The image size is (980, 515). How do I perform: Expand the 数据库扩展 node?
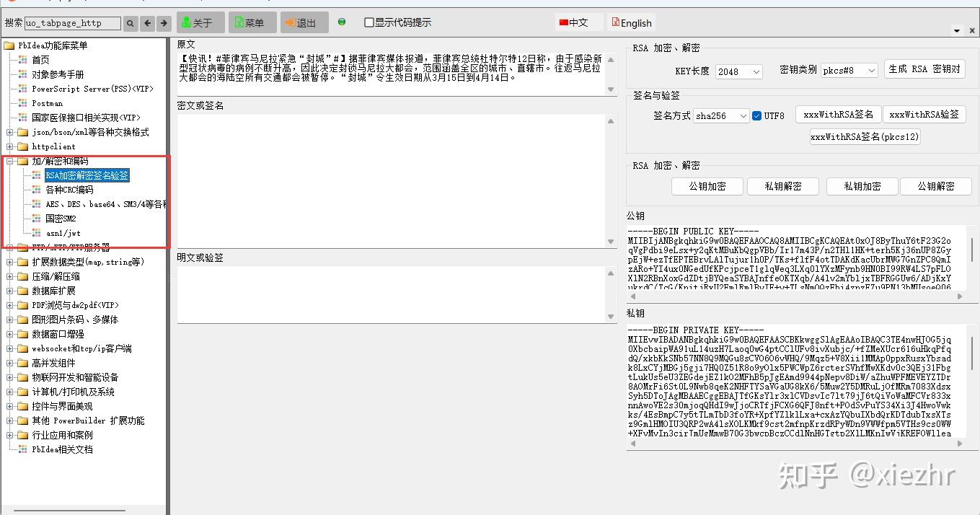coord(10,291)
